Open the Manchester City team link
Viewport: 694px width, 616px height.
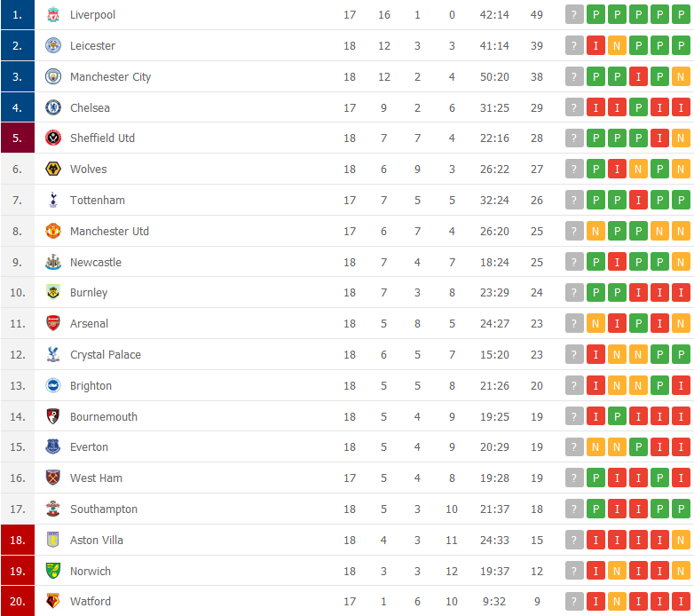[110, 77]
